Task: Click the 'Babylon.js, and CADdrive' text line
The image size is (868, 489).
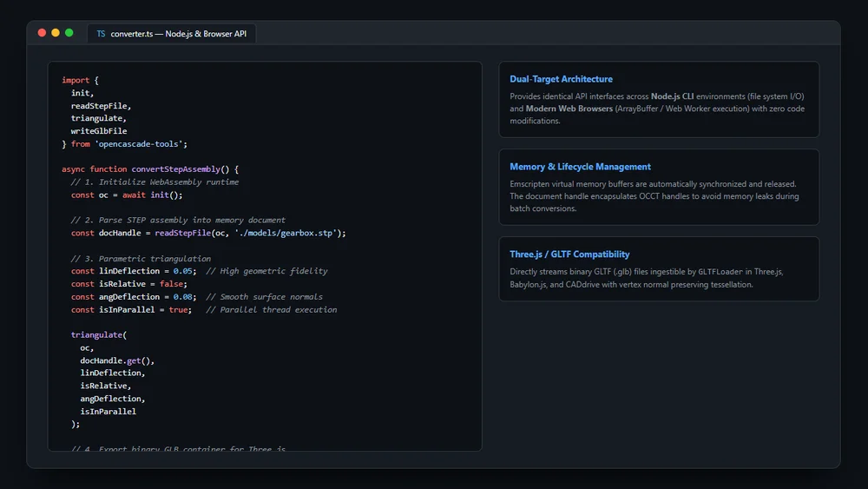Action: (x=631, y=285)
